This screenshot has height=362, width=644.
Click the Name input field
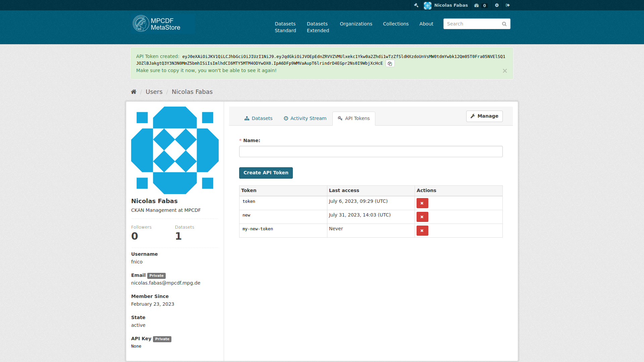click(x=371, y=151)
